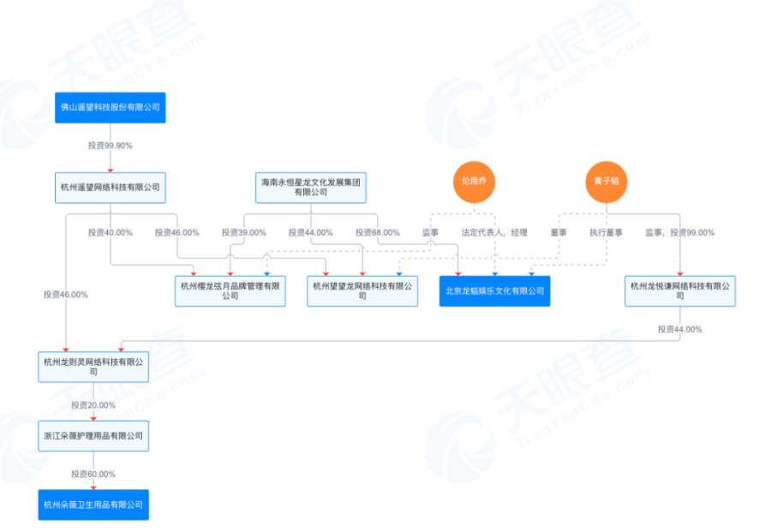
Task: Select the 杭州遥望网络科技有限公司 company box
Action: 110,188
